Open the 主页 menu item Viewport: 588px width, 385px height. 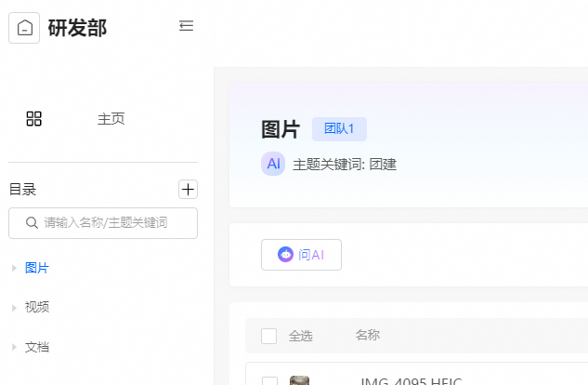pos(111,119)
